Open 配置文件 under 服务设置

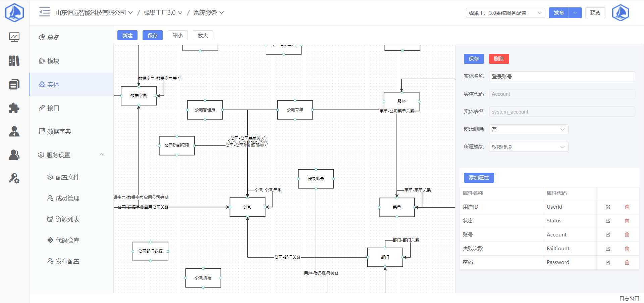point(71,177)
